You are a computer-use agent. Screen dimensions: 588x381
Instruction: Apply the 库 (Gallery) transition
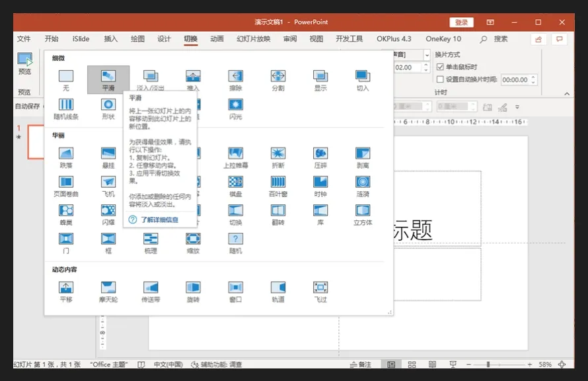click(320, 214)
